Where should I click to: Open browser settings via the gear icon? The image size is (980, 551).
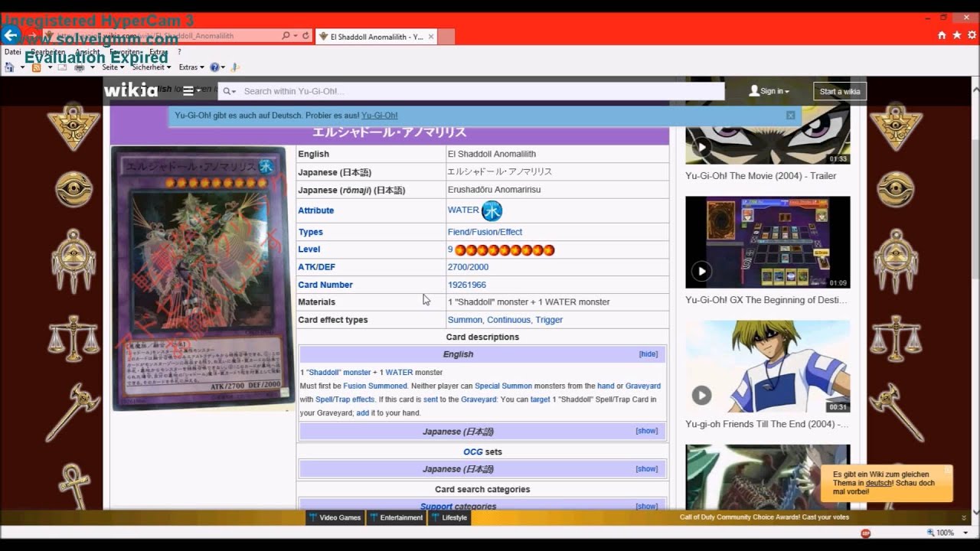point(972,35)
